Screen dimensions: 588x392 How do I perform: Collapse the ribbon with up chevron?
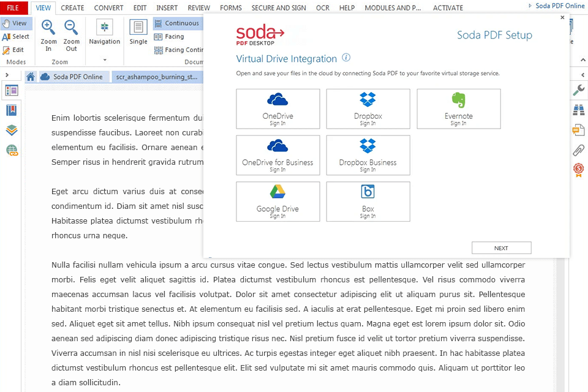click(x=582, y=59)
